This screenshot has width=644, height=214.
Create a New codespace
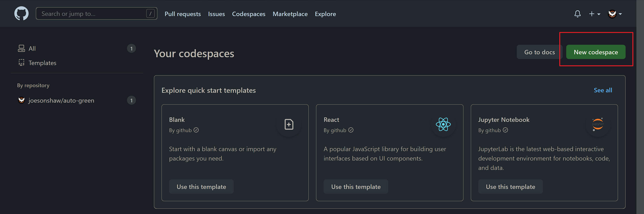(x=595, y=52)
